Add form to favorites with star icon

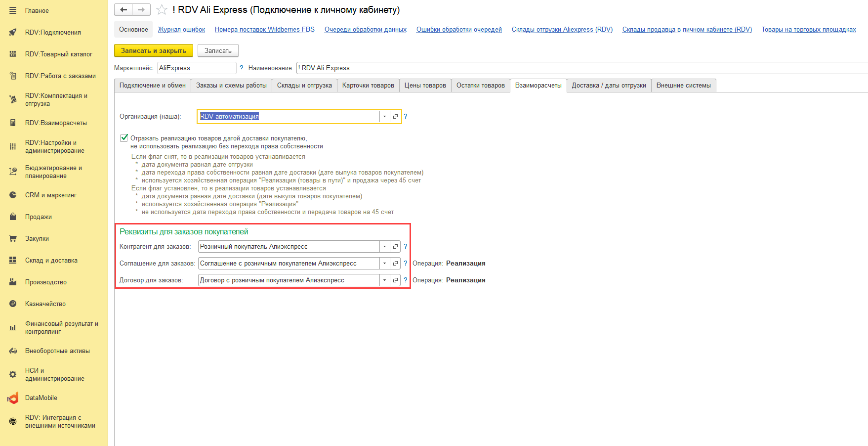(162, 9)
